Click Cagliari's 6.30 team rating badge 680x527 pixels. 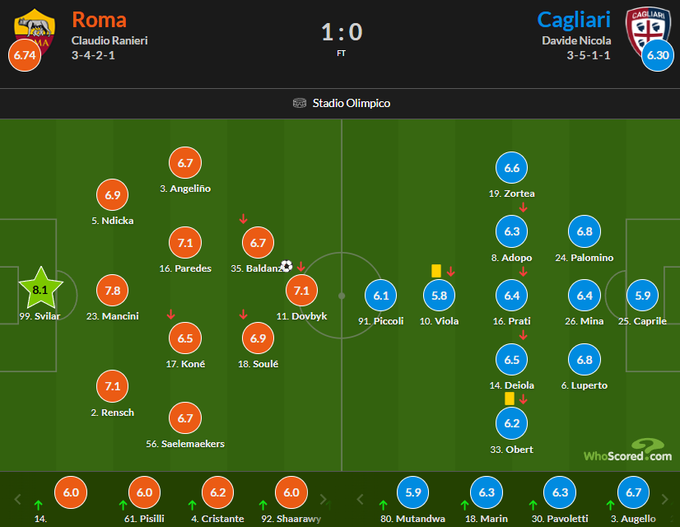tap(657, 55)
